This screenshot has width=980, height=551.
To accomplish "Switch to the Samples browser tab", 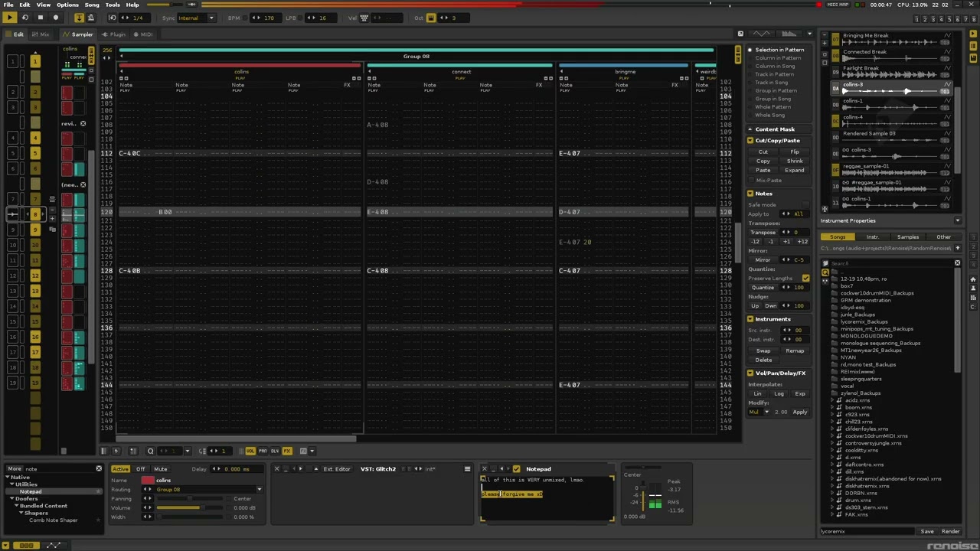I will (x=908, y=237).
